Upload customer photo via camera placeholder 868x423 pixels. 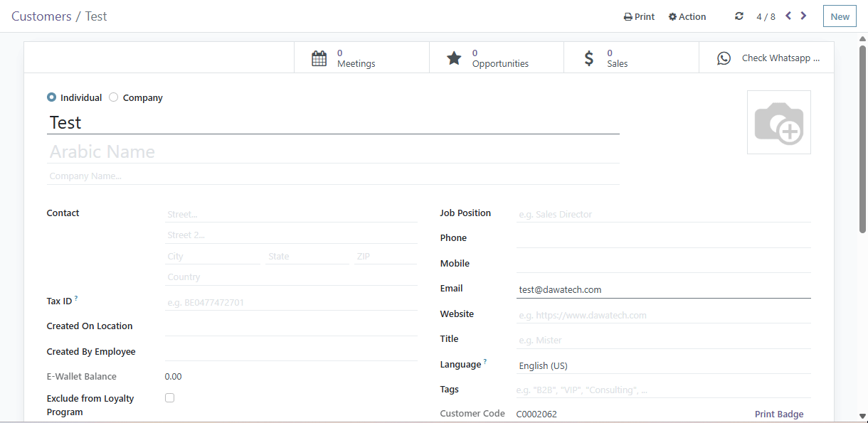pyautogui.click(x=779, y=122)
